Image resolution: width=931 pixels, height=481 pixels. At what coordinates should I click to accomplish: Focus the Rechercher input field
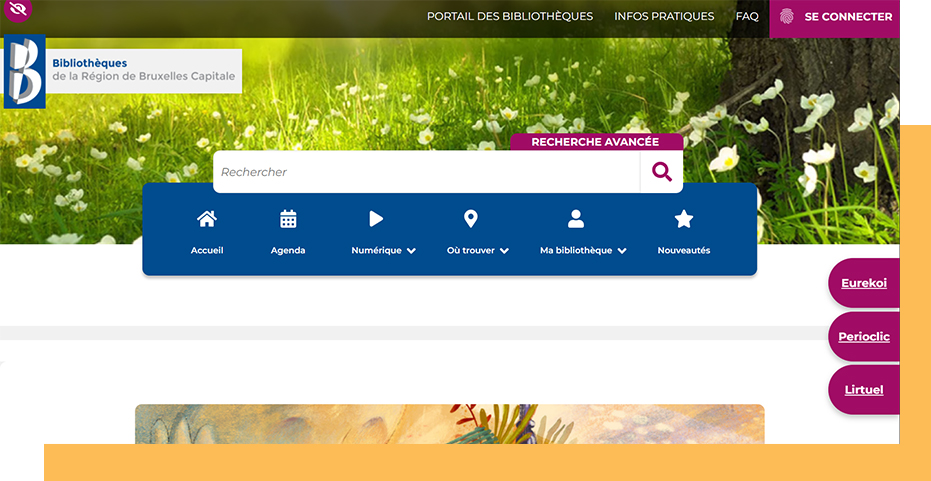(x=426, y=172)
